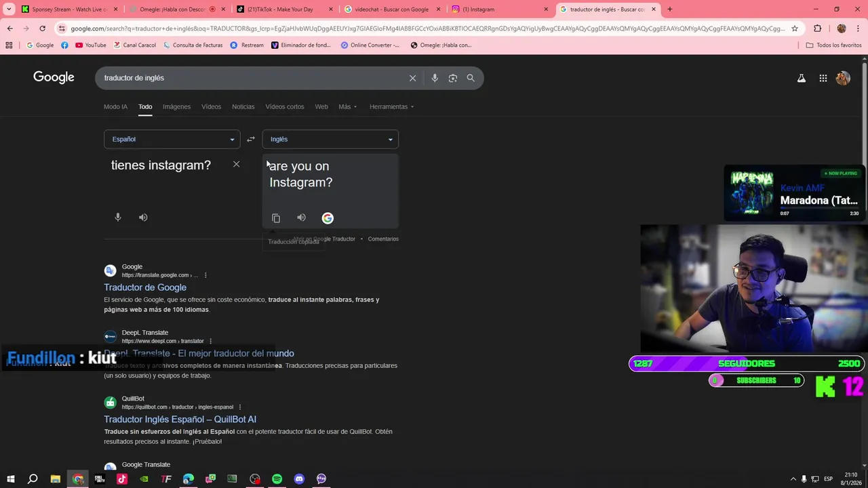
Task: Listen to the Spanish source text
Action: pos(143,218)
